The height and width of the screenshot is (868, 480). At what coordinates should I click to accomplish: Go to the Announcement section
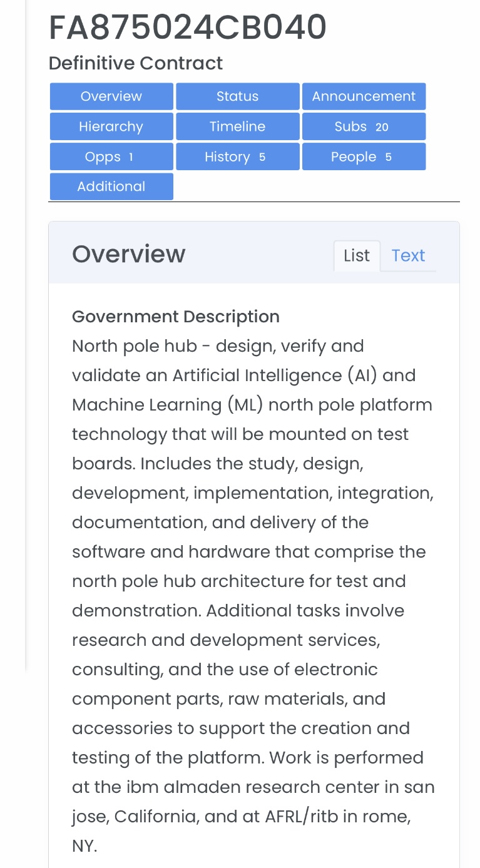(364, 96)
